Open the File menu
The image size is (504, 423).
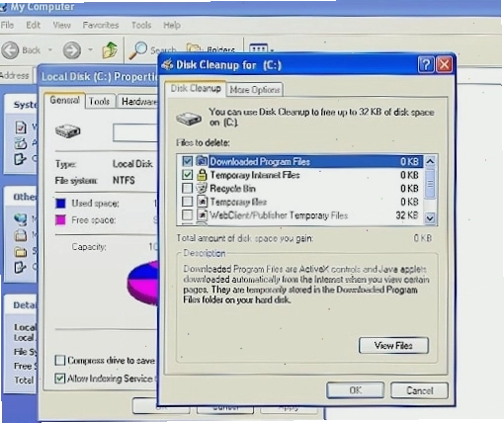pyautogui.click(x=7, y=25)
